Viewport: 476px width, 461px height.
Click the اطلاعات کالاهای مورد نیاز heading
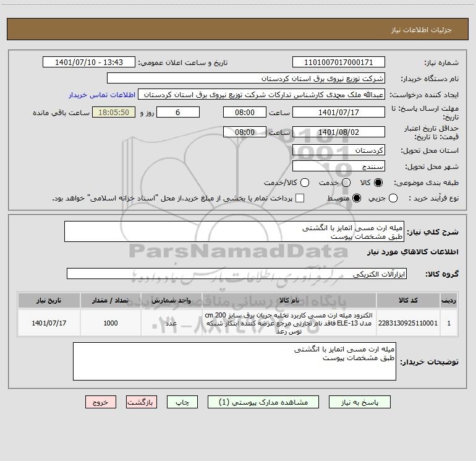412,252
